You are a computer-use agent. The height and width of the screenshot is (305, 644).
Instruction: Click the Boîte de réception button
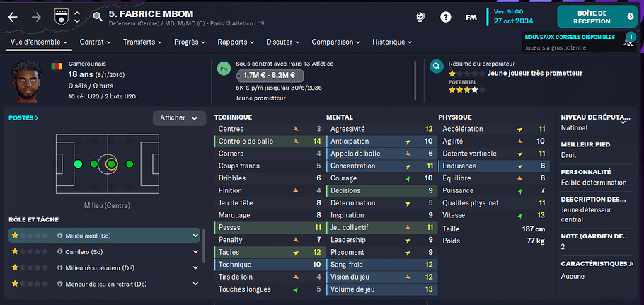point(597,17)
